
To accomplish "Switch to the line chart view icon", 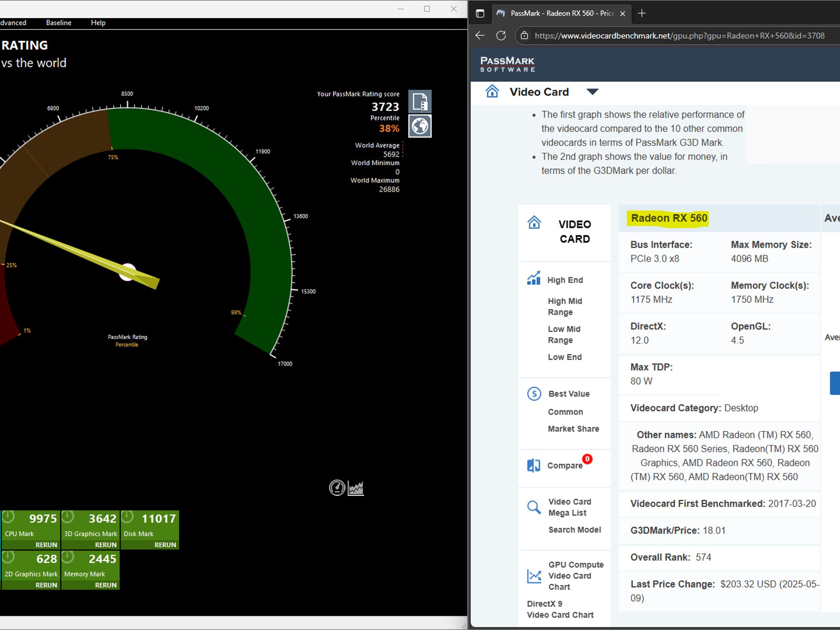I will [x=356, y=488].
